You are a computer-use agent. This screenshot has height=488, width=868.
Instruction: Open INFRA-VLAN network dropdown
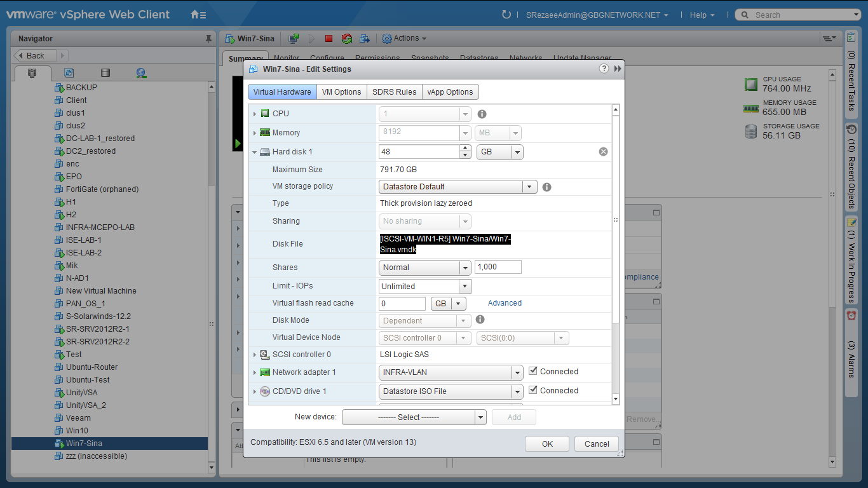451,372
